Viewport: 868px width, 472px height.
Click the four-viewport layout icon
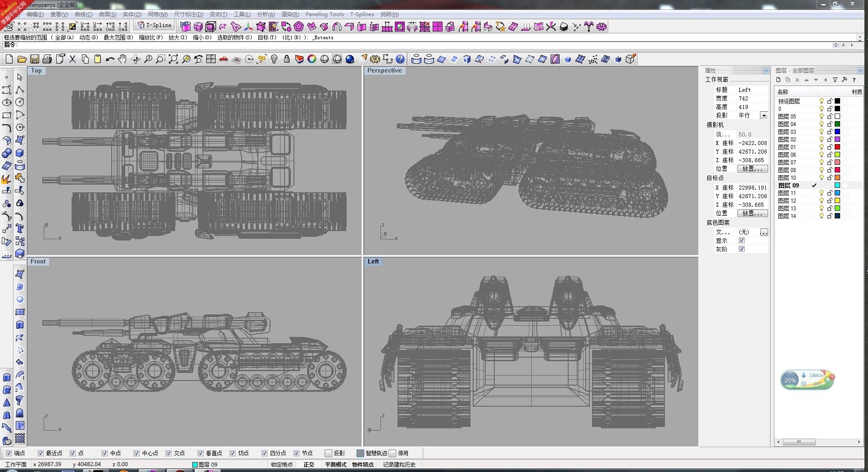point(211,59)
